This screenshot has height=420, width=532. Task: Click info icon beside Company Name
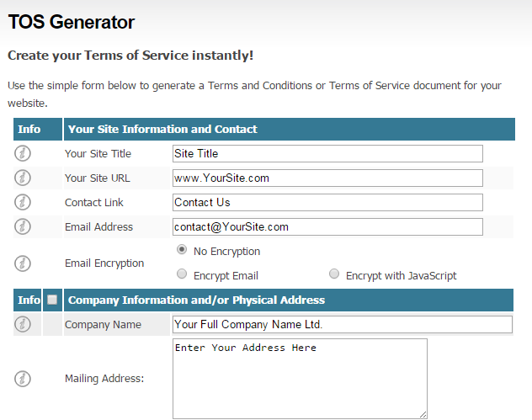[23, 324]
